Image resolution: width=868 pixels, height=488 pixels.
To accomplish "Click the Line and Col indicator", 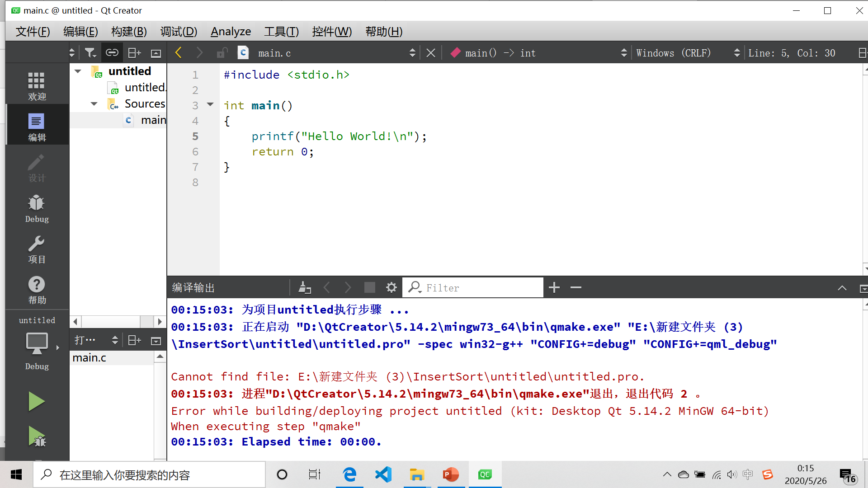I will [x=791, y=53].
